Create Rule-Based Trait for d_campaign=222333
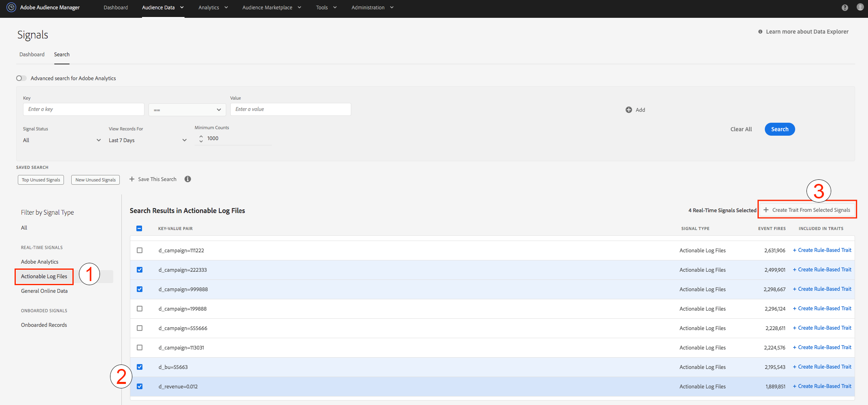The height and width of the screenshot is (405, 868). pyautogui.click(x=822, y=270)
